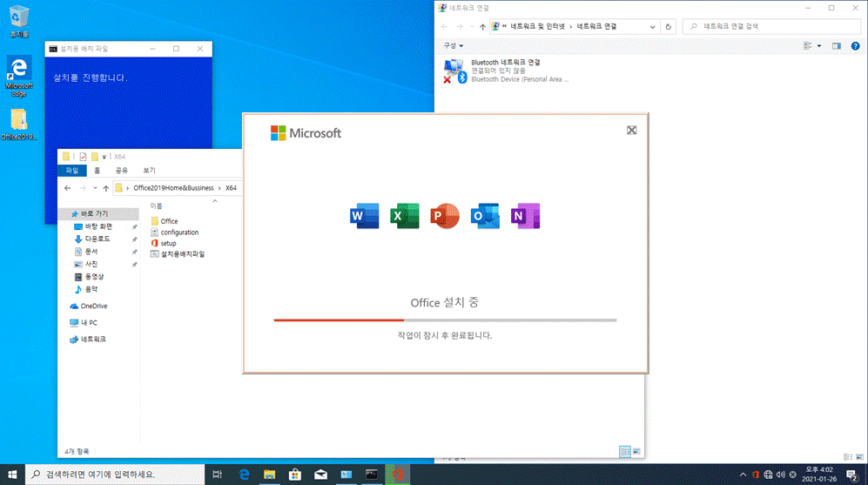This screenshot has width=868, height=485.
Task: Switch X64 explorer to large icons view
Action: point(636,452)
